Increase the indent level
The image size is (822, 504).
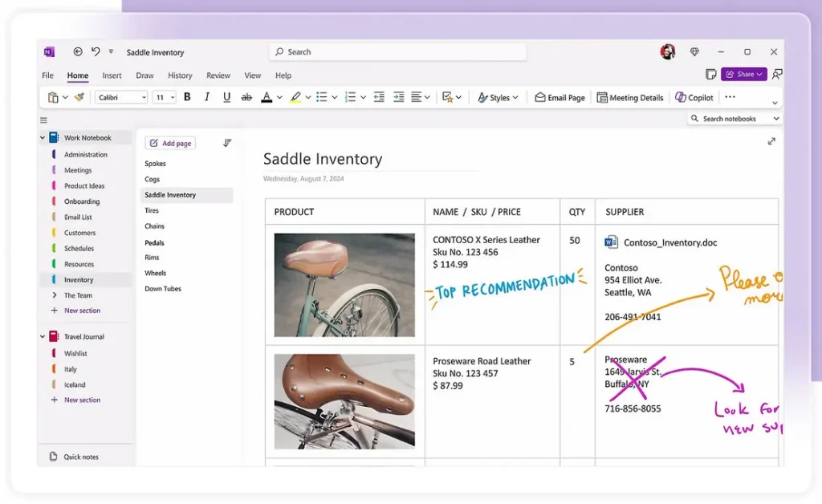tap(397, 97)
